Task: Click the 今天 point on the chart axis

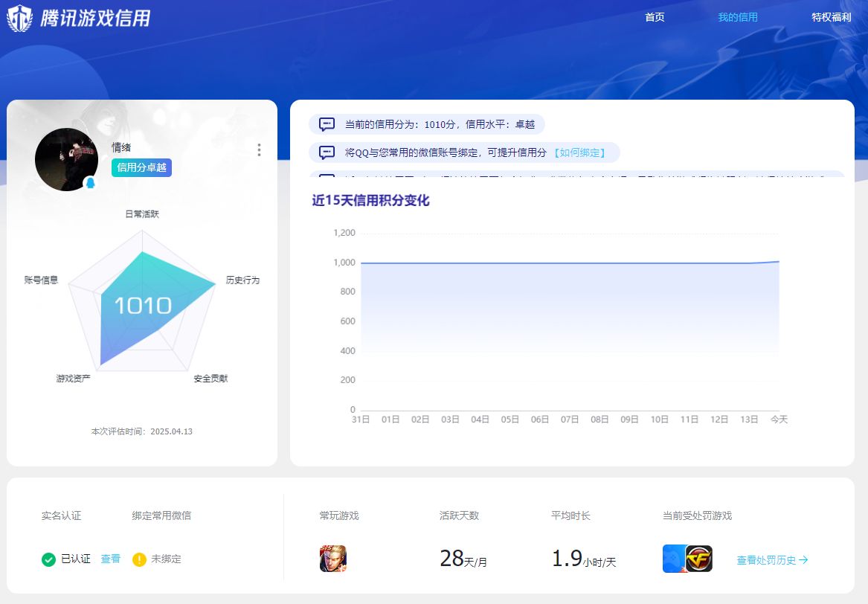Action: (x=779, y=420)
